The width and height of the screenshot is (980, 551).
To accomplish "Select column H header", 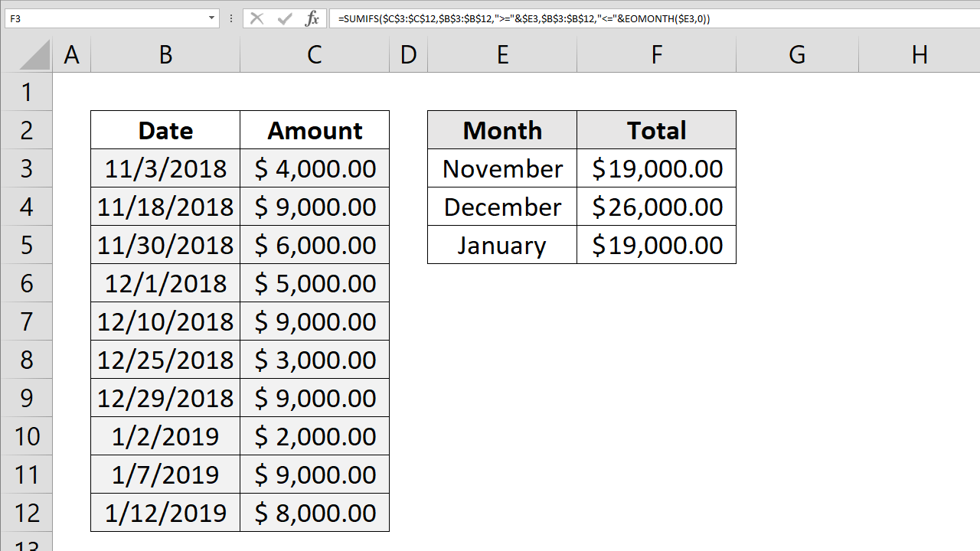I will click(920, 54).
